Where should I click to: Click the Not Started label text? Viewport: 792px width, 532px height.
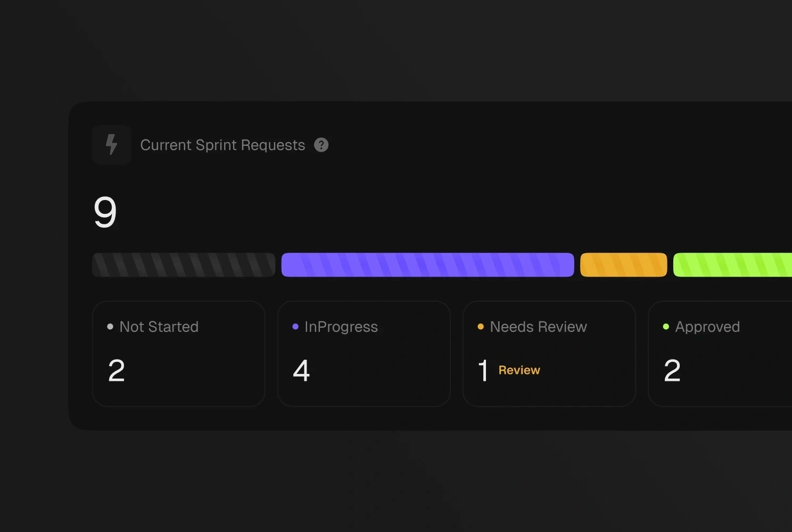(159, 327)
